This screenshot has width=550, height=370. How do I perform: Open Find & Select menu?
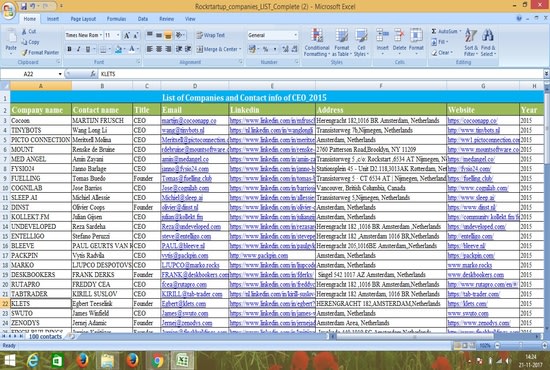click(x=488, y=43)
